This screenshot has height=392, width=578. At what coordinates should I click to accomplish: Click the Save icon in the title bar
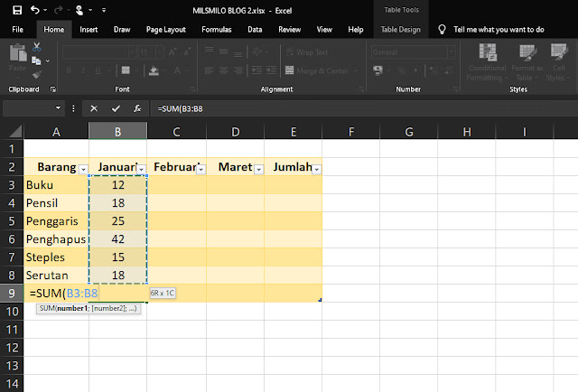click(17, 10)
